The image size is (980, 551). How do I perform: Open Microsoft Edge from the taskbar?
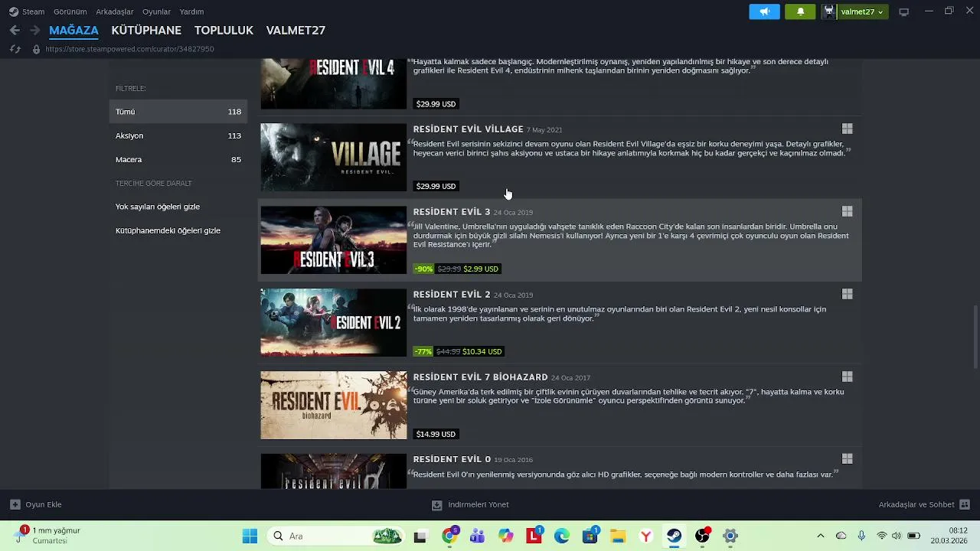tap(562, 536)
